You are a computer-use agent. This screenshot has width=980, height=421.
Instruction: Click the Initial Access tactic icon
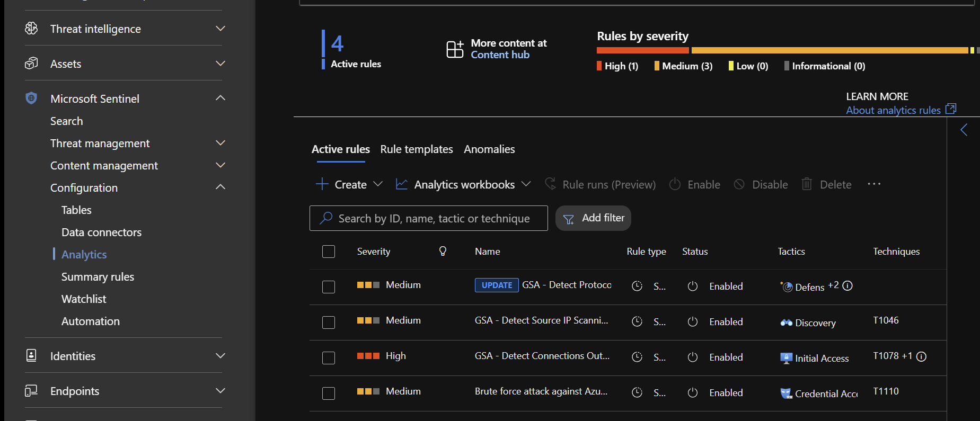786,358
